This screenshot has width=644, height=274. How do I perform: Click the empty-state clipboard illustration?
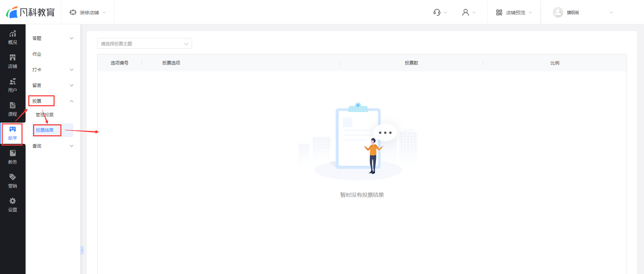358,141
